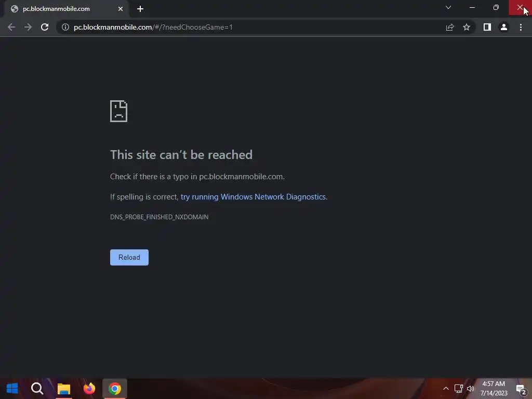Click the back navigation arrow

[11, 27]
